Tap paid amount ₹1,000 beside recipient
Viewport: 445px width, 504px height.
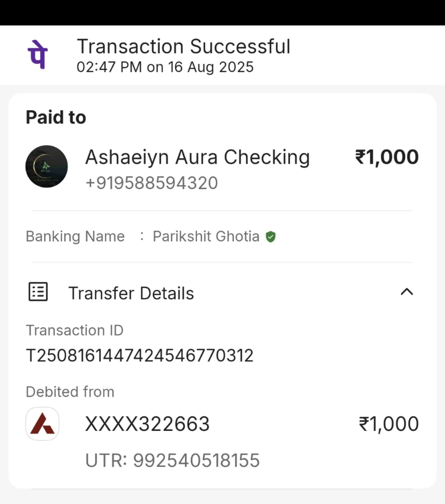[x=387, y=157]
